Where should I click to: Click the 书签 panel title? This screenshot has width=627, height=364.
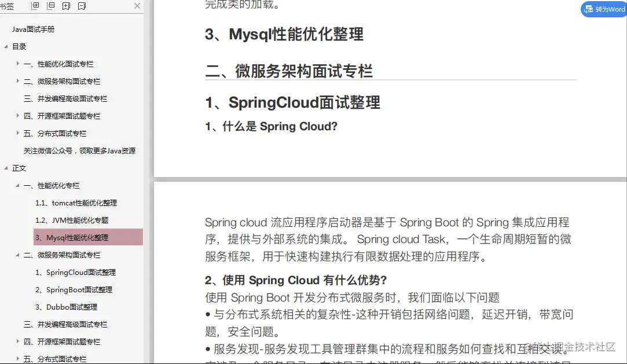coord(7,6)
